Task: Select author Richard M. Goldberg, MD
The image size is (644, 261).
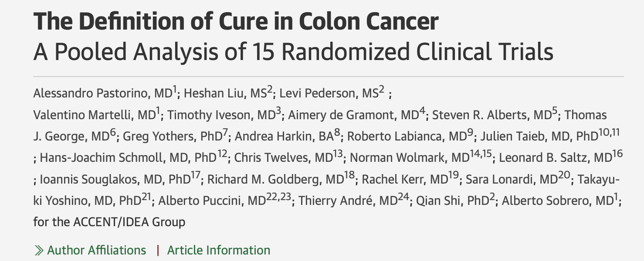Action: pyautogui.click(x=279, y=179)
